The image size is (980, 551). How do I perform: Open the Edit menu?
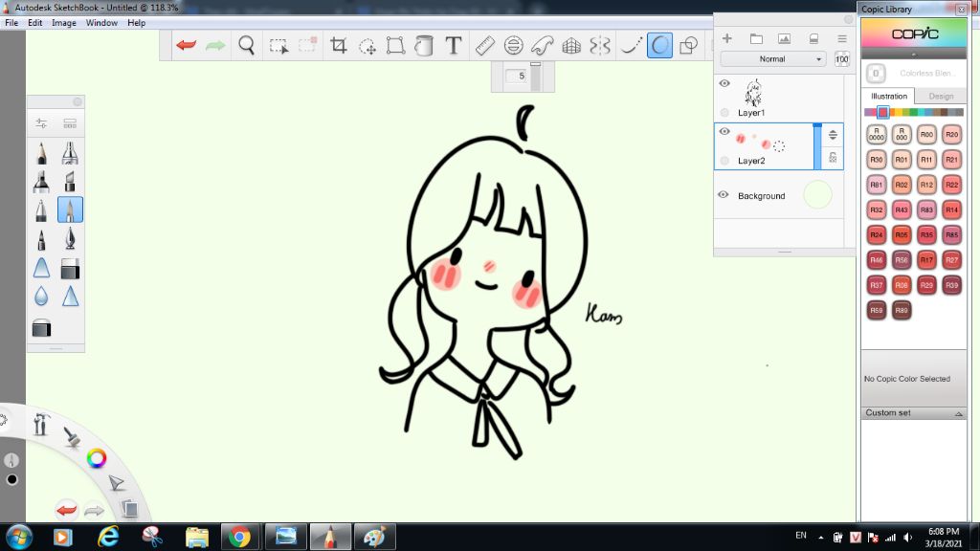[x=35, y=23]
